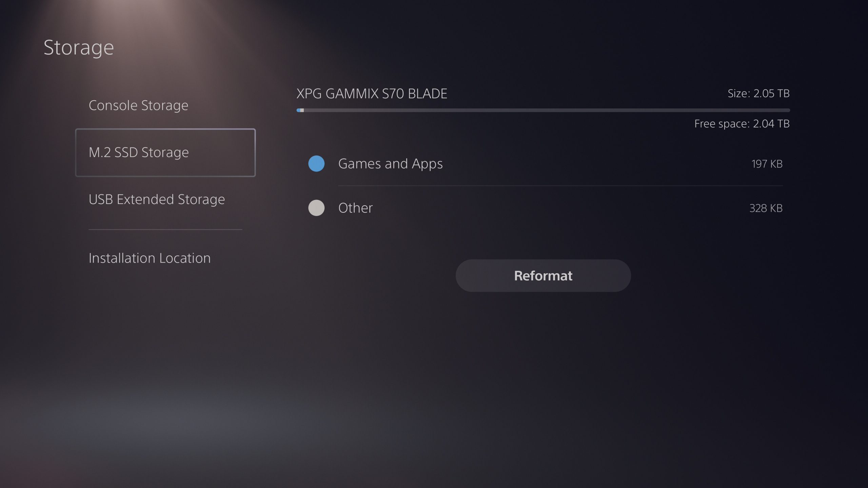868x488 pixels.
Task: Click the Storage page title
Action: [79, 47]
